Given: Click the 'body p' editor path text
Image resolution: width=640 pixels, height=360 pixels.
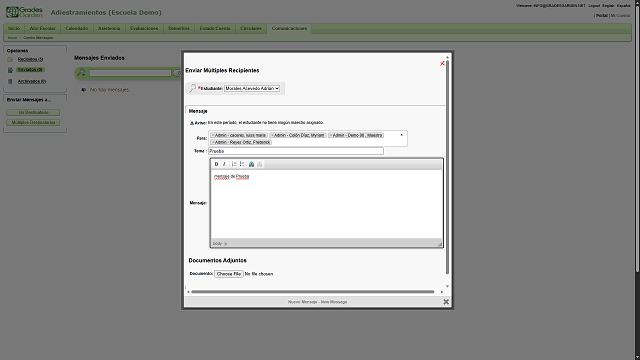Looking at the screenshot, I should pyautogui.click(x=220, y=243).
